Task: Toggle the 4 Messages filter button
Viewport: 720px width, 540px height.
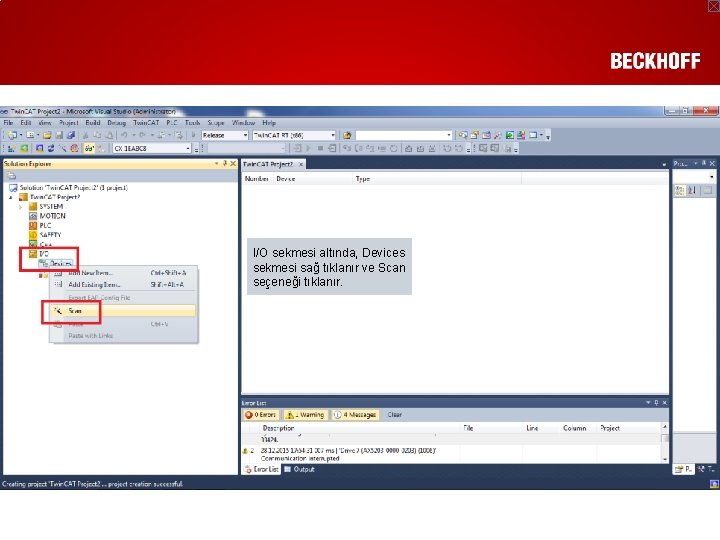Action: pyautogui.click(x=355, y=415)
